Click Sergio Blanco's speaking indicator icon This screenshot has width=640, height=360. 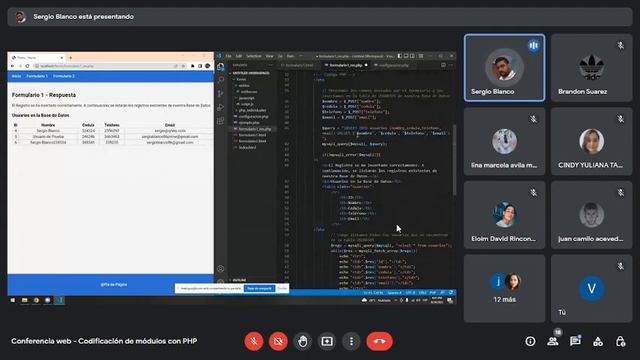pos(533,45)
